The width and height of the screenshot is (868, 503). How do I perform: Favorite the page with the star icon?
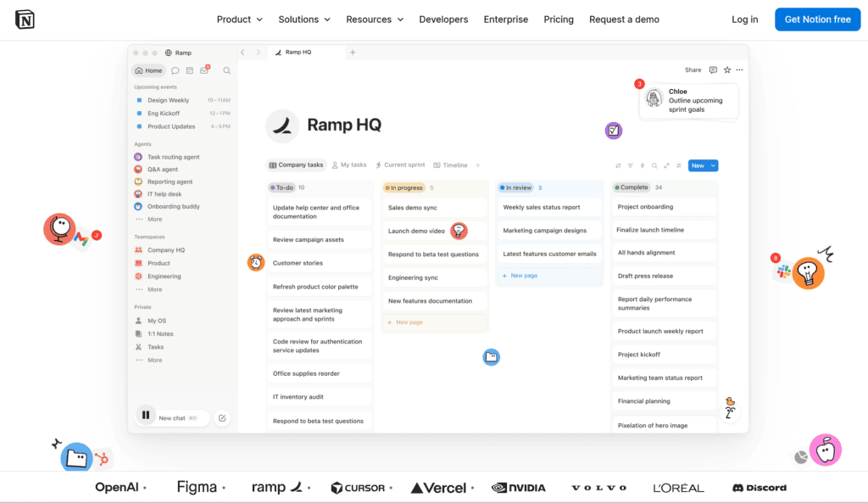coord(727,70)
